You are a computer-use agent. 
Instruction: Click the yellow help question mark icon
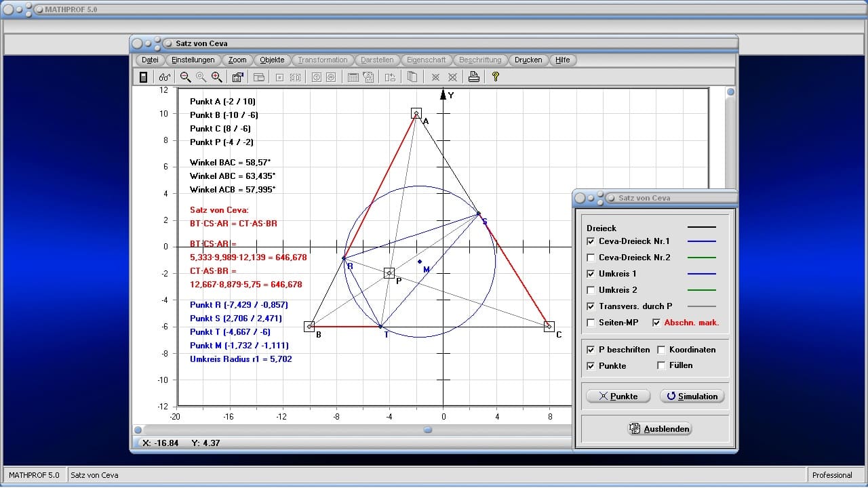point(496,77)
